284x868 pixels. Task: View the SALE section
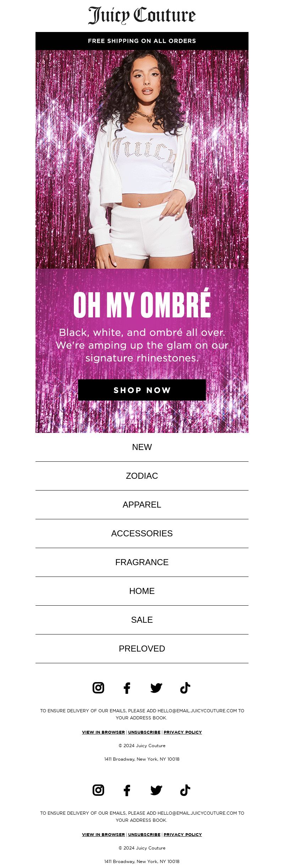(x=142, y=620)
